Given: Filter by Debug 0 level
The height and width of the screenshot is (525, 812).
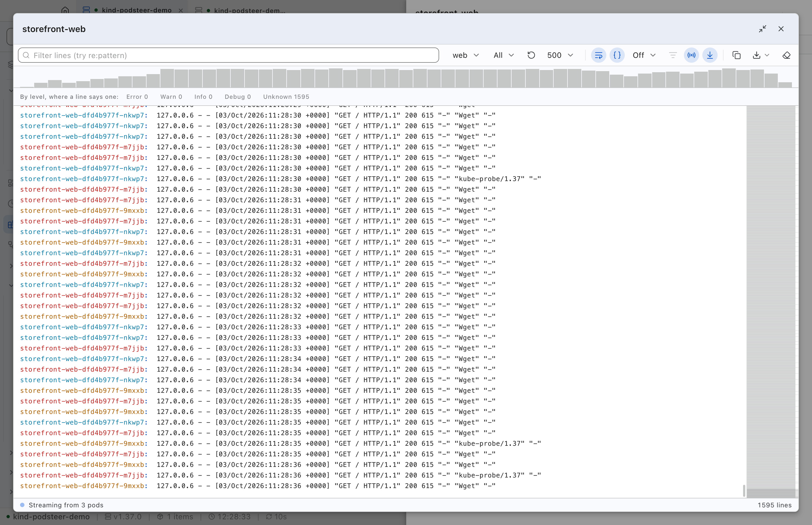Looking at the screenshot, I should click(x=238, y=97).
